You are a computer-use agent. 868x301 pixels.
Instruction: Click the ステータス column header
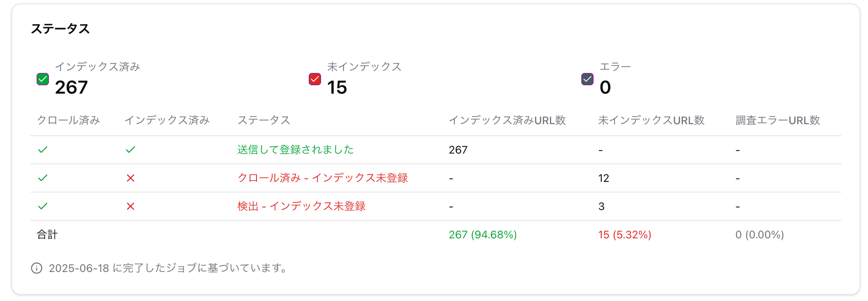(x=264, y=120)
